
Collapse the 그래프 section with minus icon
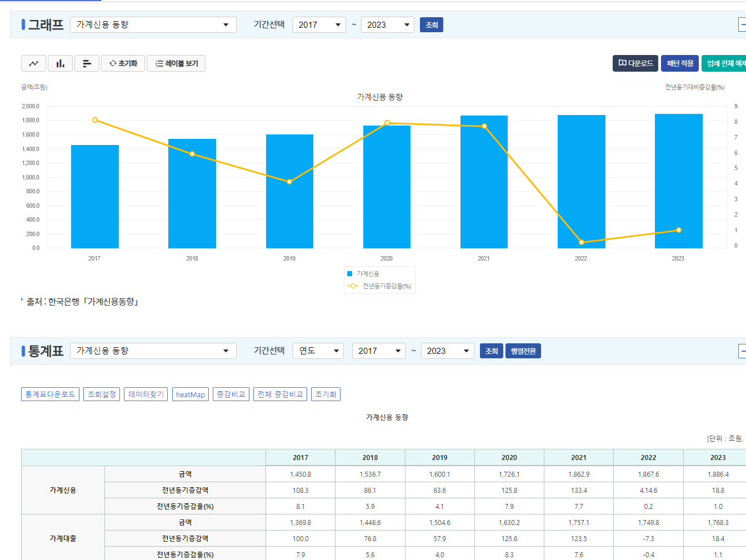(x=742, y=24)
